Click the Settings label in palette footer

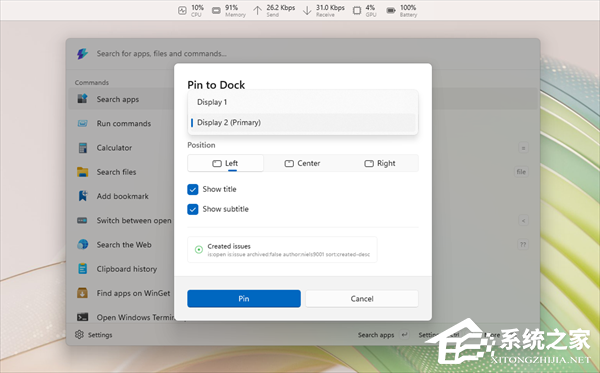pyautogui.click(x=100, y=335)
